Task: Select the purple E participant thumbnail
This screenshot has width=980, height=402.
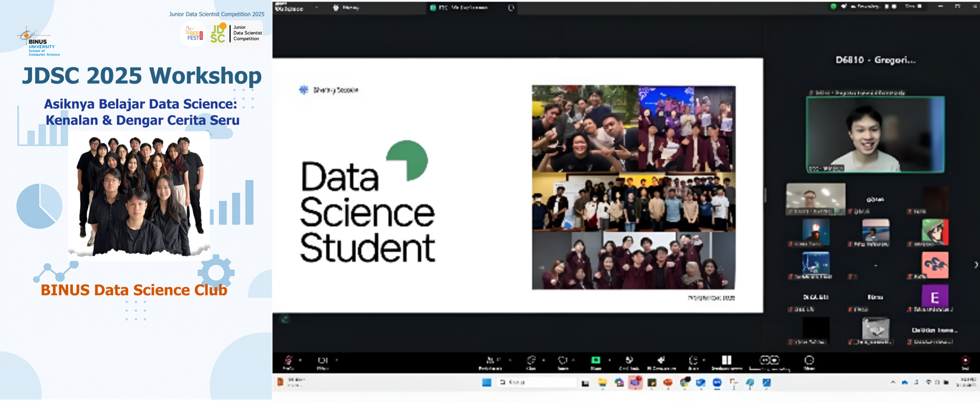Action: [935, 297]
